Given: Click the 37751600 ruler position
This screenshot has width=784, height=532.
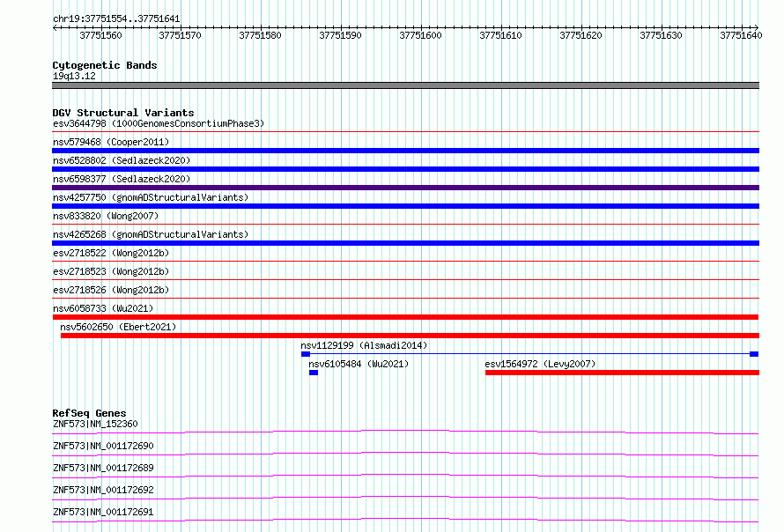Looking at the screenshot, I should click(420, 35).
